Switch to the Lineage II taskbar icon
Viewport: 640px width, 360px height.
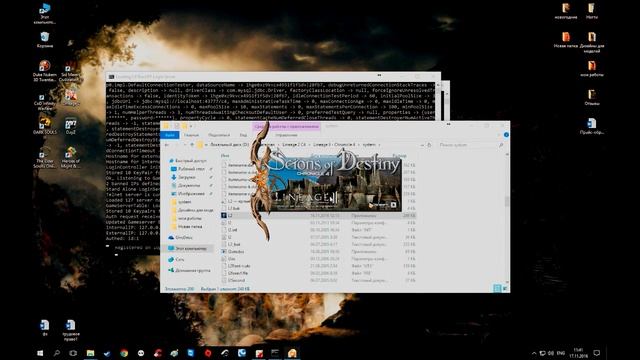292,353
